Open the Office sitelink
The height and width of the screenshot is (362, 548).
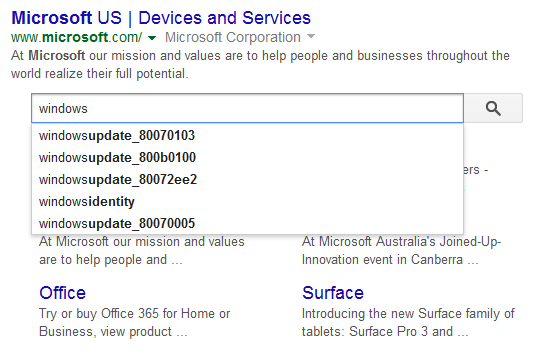pyautogui.click(x=62, y=293)
